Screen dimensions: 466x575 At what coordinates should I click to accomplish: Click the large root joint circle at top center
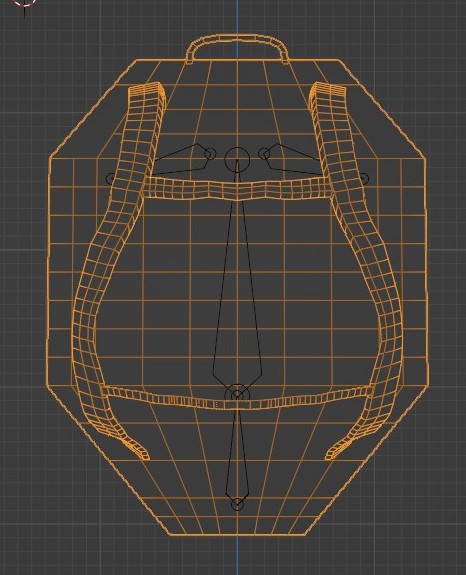click(237, 160)
